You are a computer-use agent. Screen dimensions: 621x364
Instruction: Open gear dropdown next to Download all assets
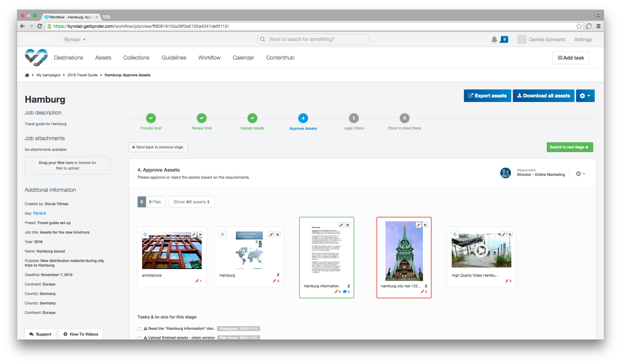click(585, 96)
